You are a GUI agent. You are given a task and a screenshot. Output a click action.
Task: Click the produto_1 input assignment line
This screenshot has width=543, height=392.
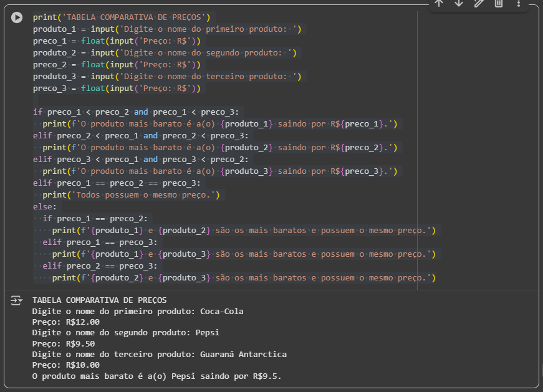(x=168, y=29)
